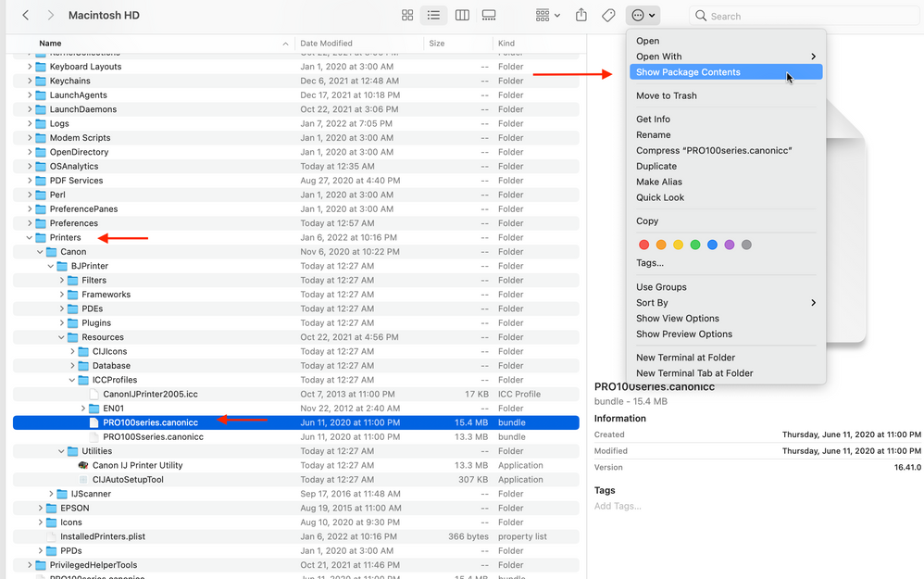
Task: Expand the EPSON folder
Action: pyautogui.click(x=41, y=508)
